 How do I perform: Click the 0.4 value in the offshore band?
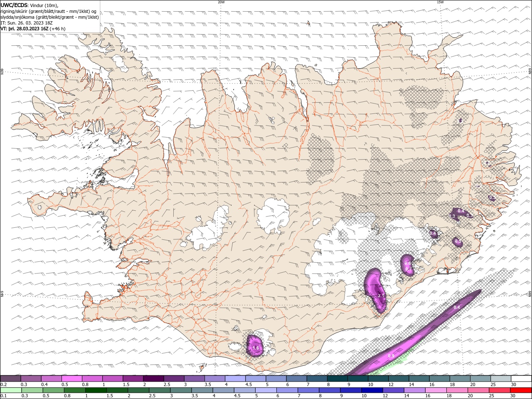point(457,307)
